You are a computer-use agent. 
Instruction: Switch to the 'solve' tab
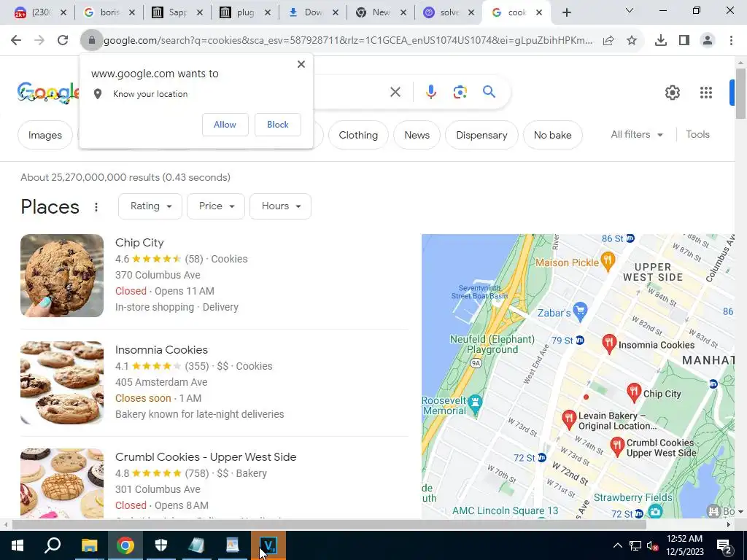[449, 12]
